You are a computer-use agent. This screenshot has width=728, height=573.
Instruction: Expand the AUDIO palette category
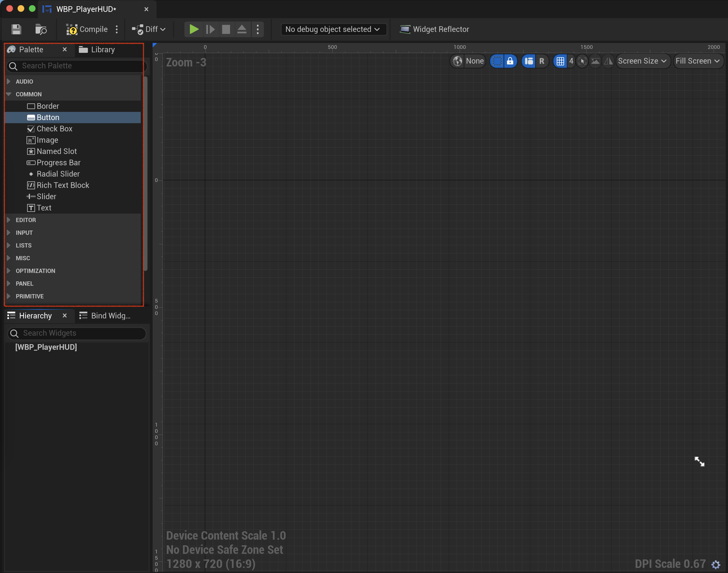click(9, 81)
